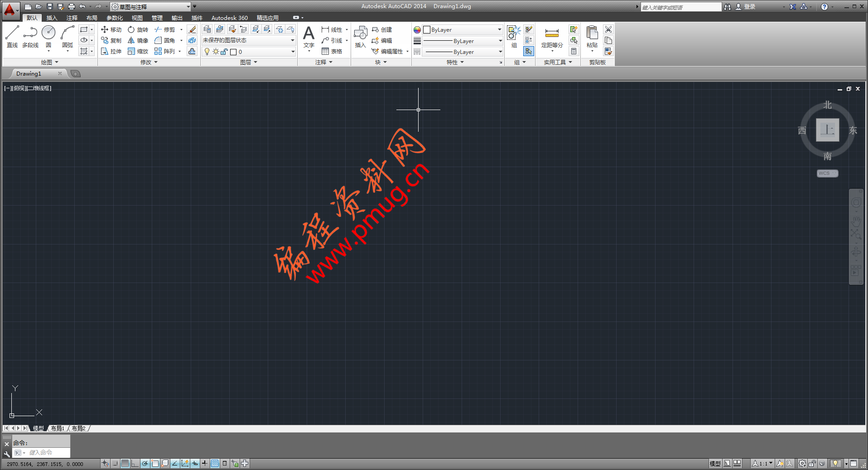Toggle Ortho mode in status bar
Viewport: 868px width, 470px height.
[x=135, y=463]
